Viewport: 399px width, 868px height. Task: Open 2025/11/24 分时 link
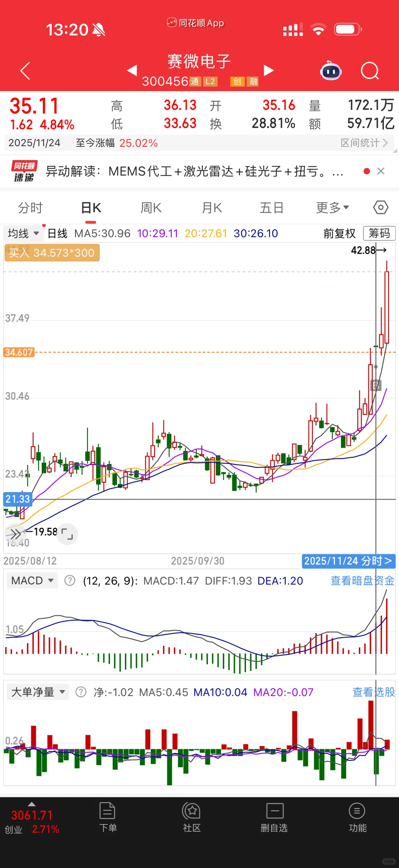tap(348, 561)
